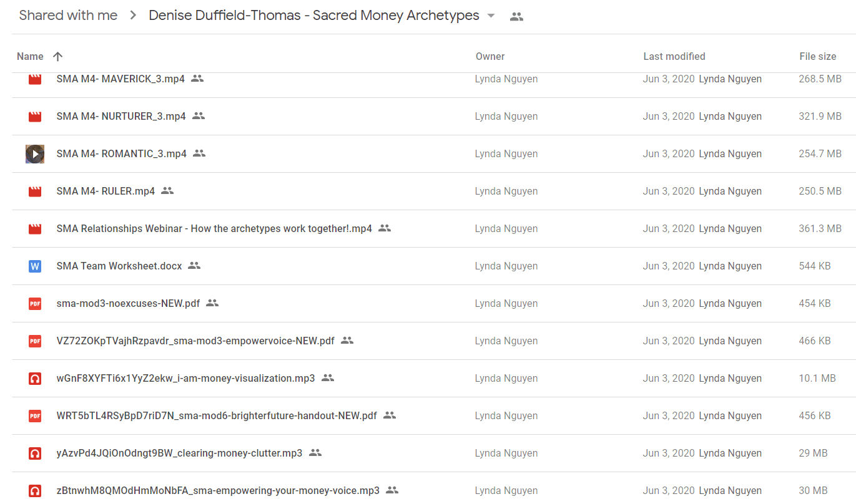This screenshot has width=856, height=504.
Task: Click the 30 MB file size value
Action: 814,491
